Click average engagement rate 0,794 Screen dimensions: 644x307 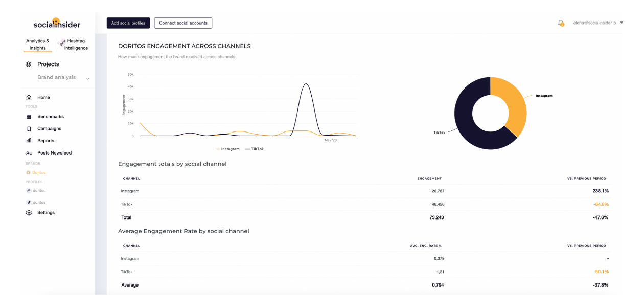tap(438, 285)
